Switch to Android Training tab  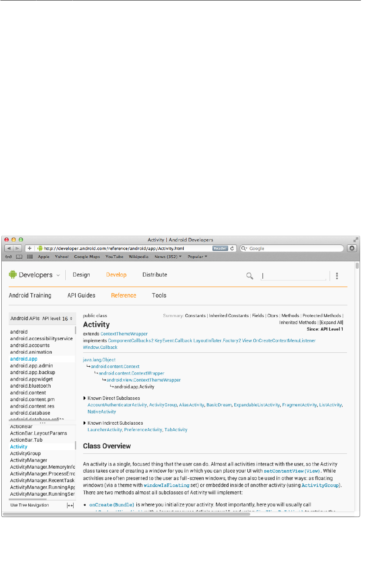30,295
